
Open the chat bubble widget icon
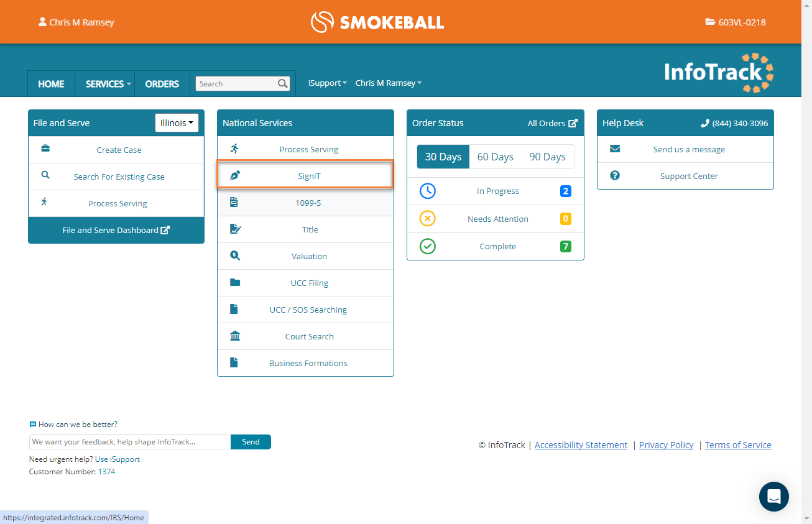773,497
